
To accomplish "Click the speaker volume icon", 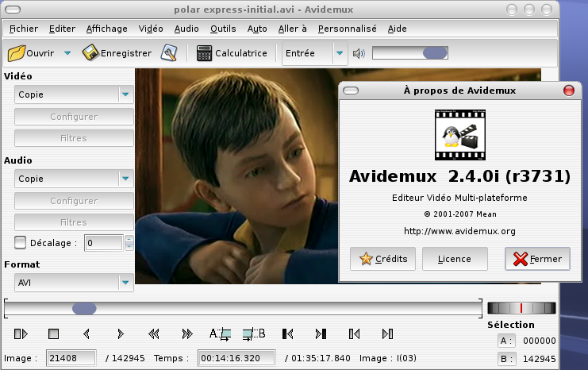I will (x=359, y=54).
